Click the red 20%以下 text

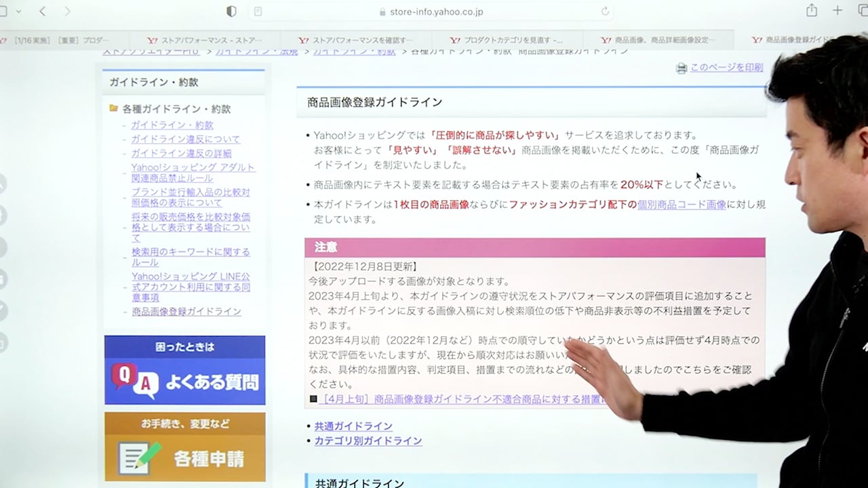tap(641, 184)
